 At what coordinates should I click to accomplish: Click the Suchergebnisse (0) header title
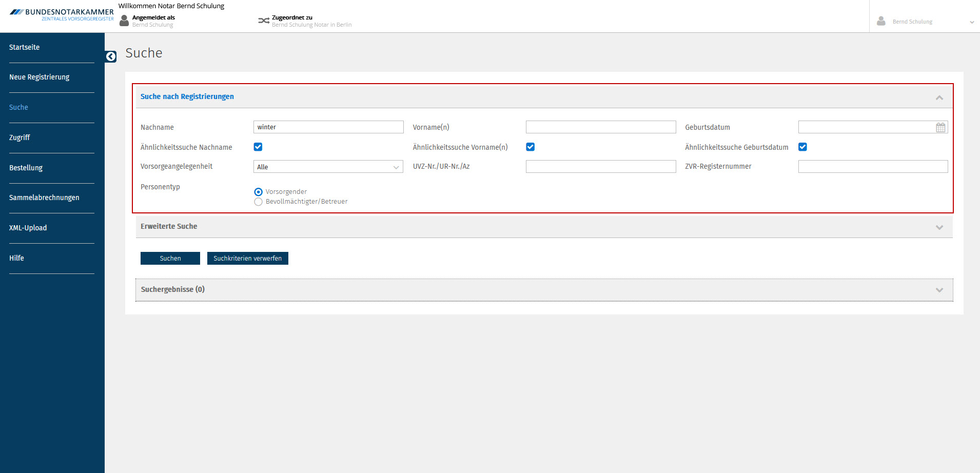(173, 289)
